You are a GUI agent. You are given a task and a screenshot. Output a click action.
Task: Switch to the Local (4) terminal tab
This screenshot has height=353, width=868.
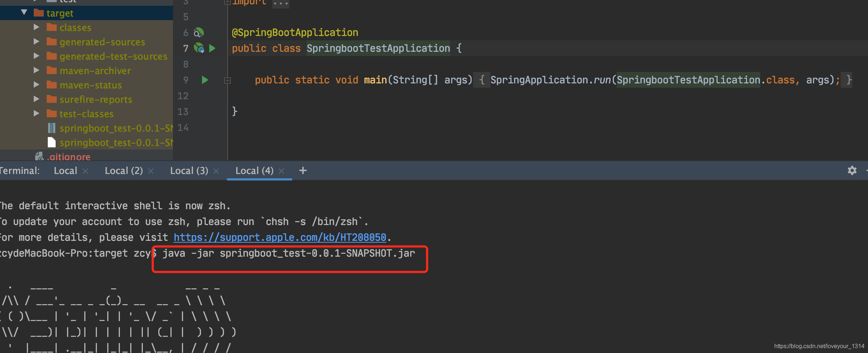tap(255, 171)
